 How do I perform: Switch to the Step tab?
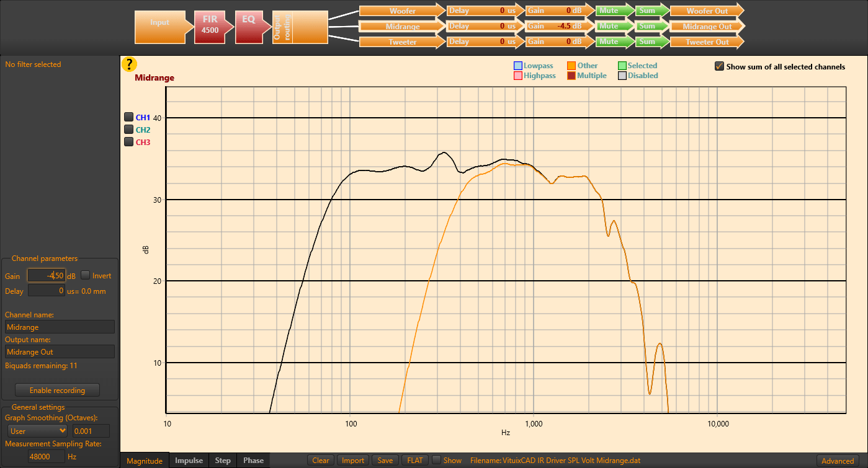223,460
